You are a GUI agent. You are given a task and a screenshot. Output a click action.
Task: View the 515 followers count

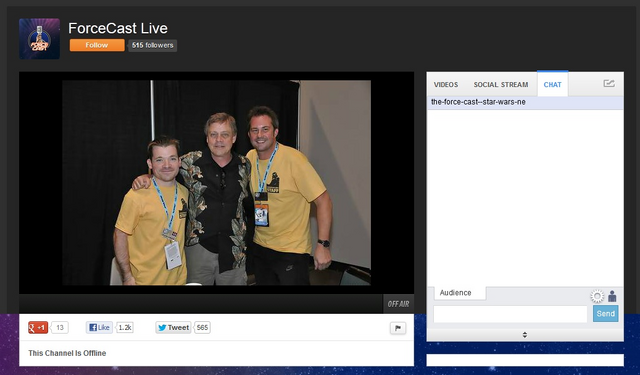[153, 45]
